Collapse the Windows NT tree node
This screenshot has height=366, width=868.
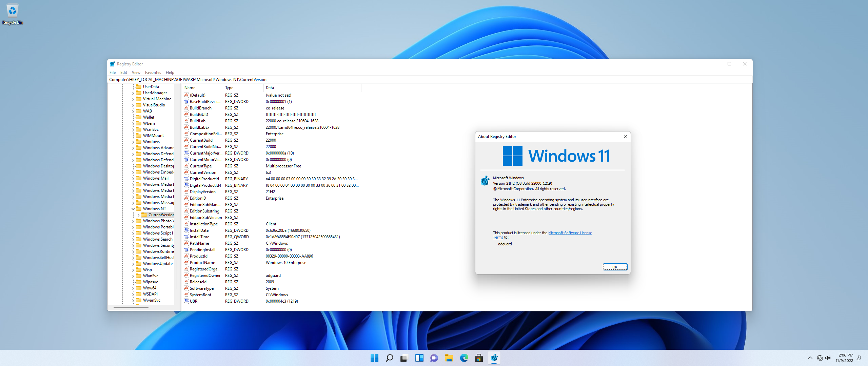click(x=133, y=209)
